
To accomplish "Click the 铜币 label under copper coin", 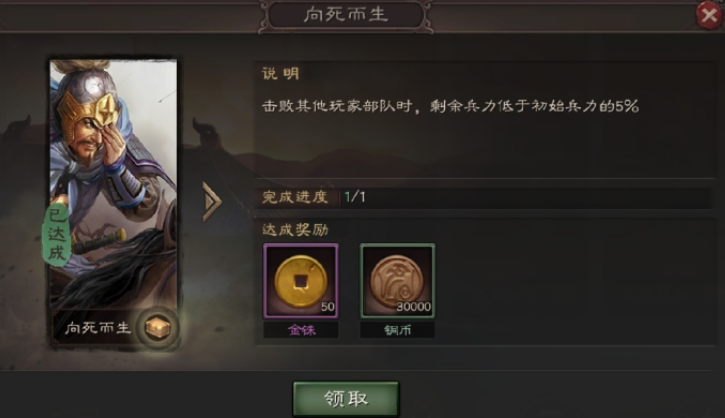I will (397, 330).
